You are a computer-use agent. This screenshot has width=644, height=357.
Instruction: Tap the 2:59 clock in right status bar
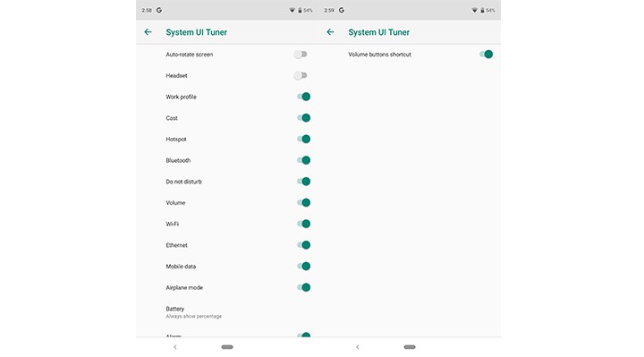329,10
